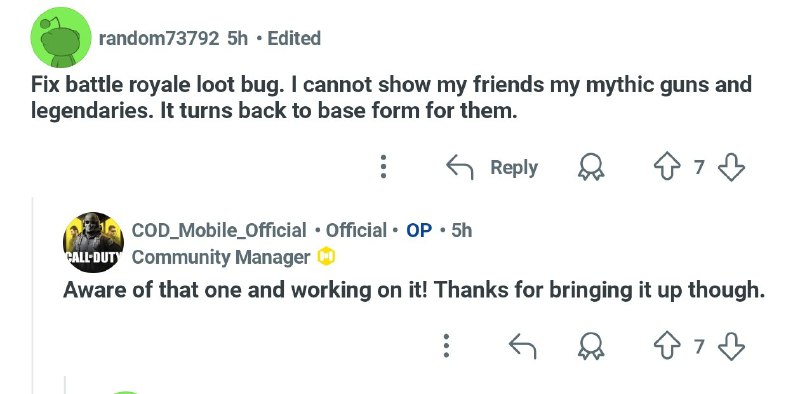Tap the Community Manager flair text
Screen dimensions: 800x394
(220, 257)
